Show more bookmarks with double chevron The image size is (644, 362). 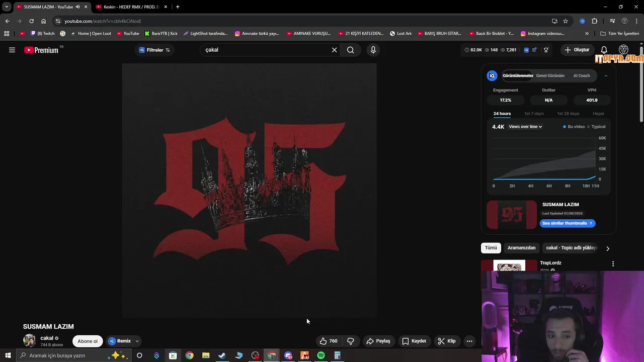pos(587,34)
